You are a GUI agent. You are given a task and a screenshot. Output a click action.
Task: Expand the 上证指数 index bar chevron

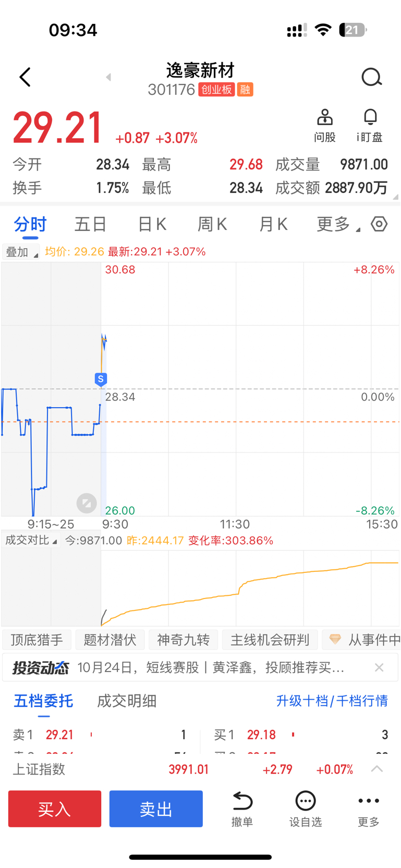pyautogui.click(x=377, y=769)
